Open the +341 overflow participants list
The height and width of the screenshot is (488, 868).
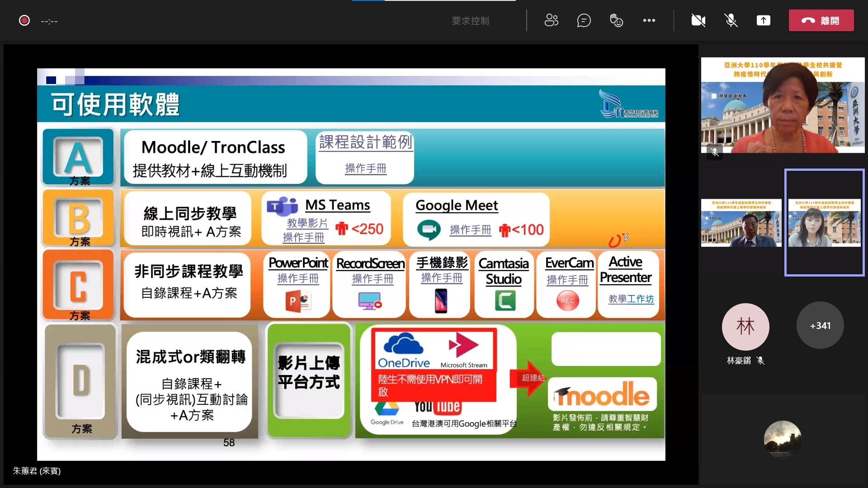[820, 325]
